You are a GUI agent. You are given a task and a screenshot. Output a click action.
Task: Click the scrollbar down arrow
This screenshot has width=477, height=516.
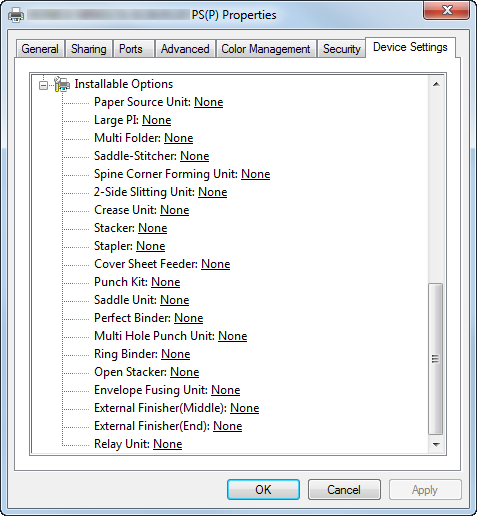pyautogui.click(x=436, y=444)
